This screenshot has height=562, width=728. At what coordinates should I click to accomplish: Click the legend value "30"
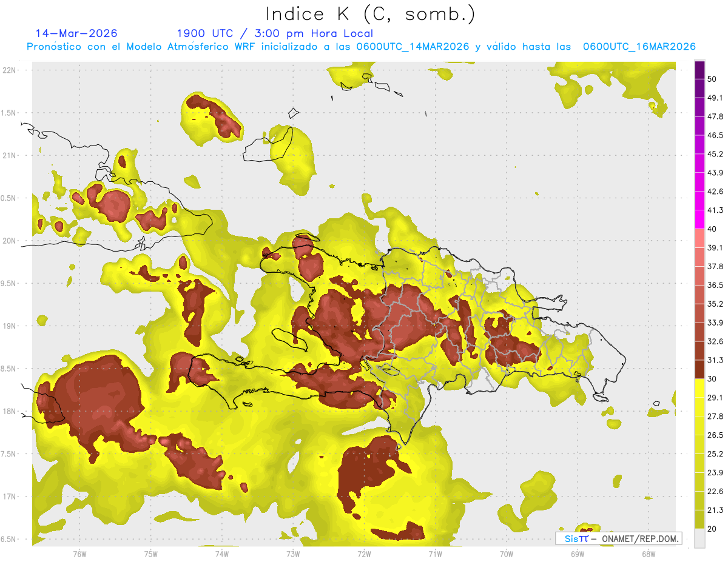tap(713, 379)
